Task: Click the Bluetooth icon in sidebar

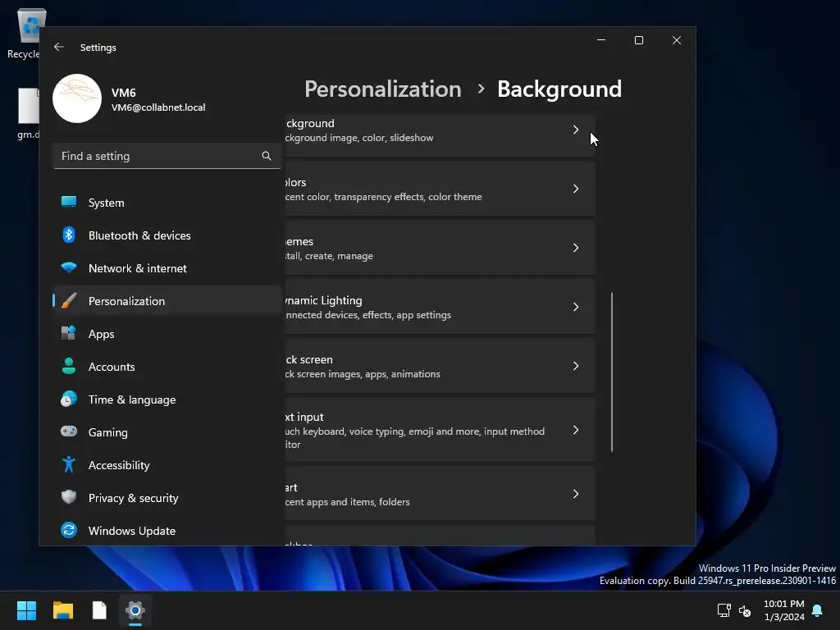Action: [69, 235]
